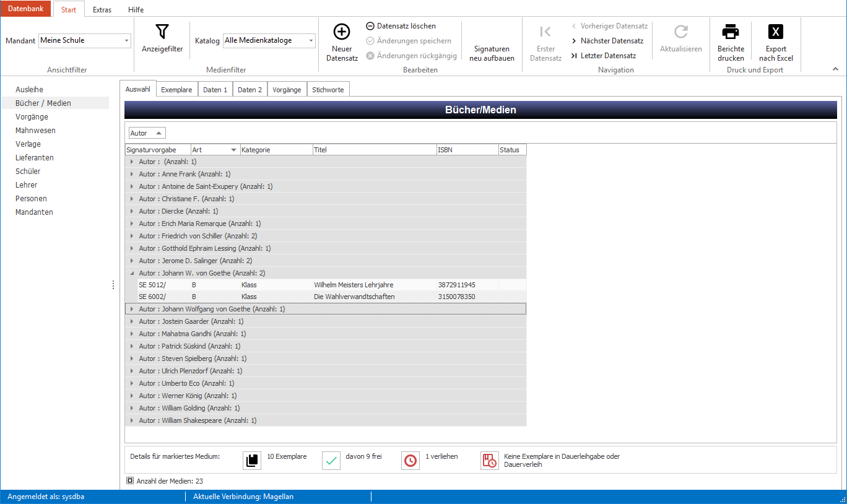Open the Daten 1 tab
The width and height of the screenshot is (847, 504).
(x=215, y=90)
